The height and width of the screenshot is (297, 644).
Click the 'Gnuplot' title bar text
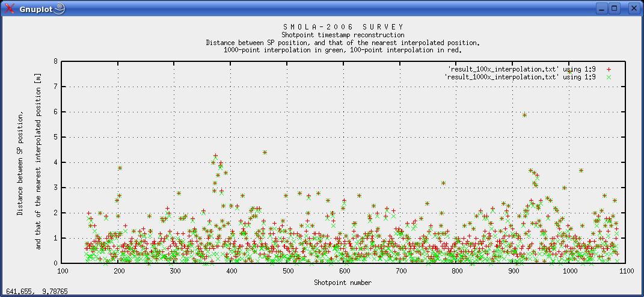[34, 8]
